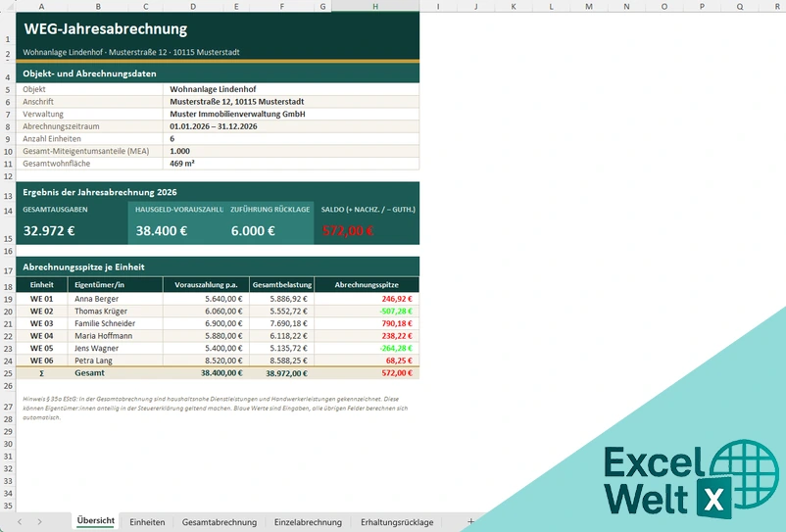Click the green -264,28 € credit cell
The height and width of the screenshot is (532, 786).
click(367, 348)
